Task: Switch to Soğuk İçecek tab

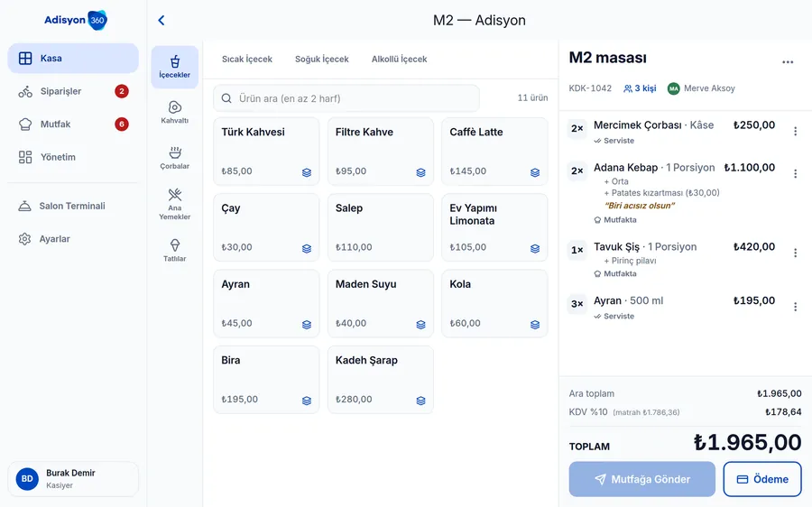Action: point(321,59)
